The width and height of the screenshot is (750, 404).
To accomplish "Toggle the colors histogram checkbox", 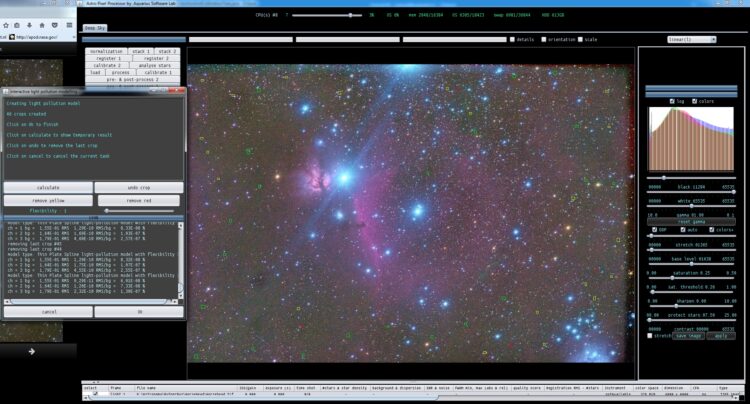I will (x=695, y=101).
